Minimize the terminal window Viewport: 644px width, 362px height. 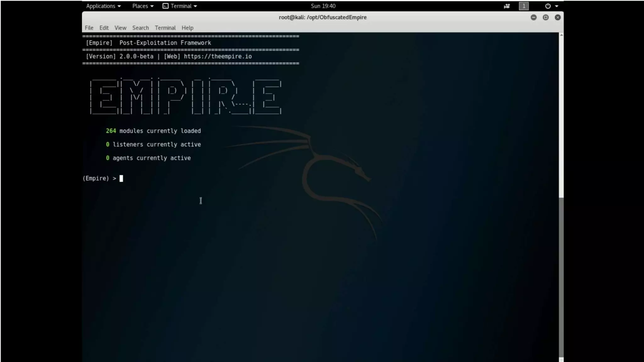533,17
